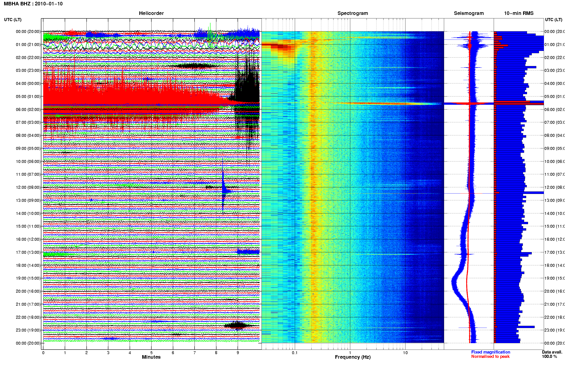Select the '02:00 (22:00)' time label beside Helicorder

coord(28,58)
